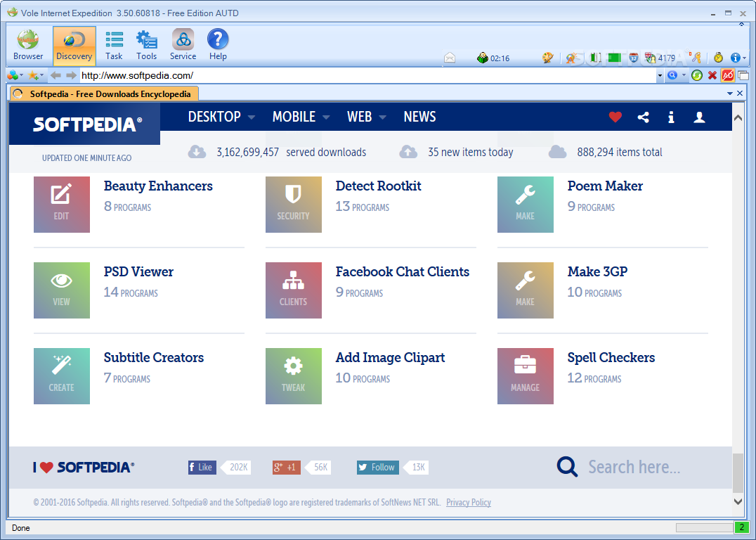Click the EDIT category tile
The width and height of the screenshot is (756, 540).
(62, 205)
